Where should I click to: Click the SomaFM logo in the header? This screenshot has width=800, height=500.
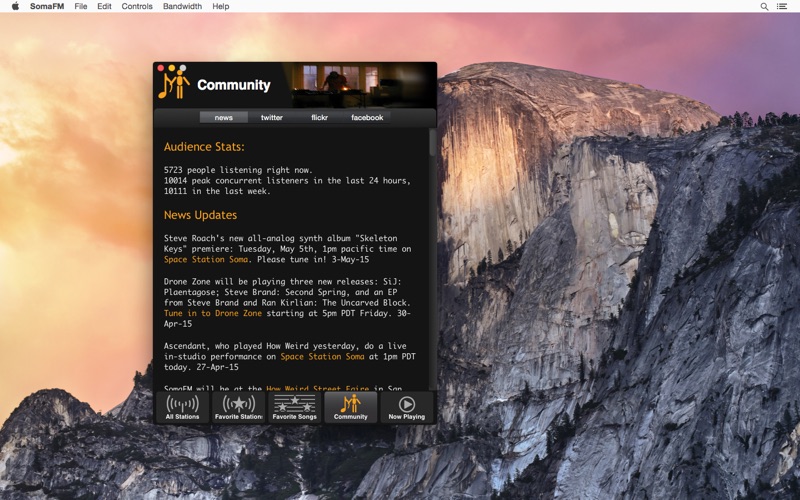pos(174,83)
